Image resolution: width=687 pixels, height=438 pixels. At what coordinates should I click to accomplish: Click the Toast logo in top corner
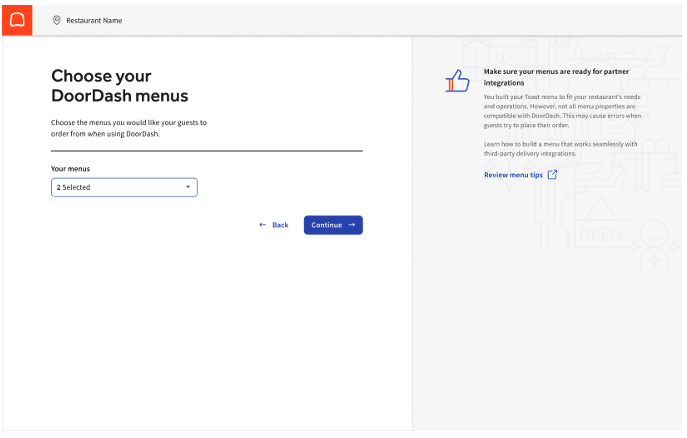pos(16,19)
